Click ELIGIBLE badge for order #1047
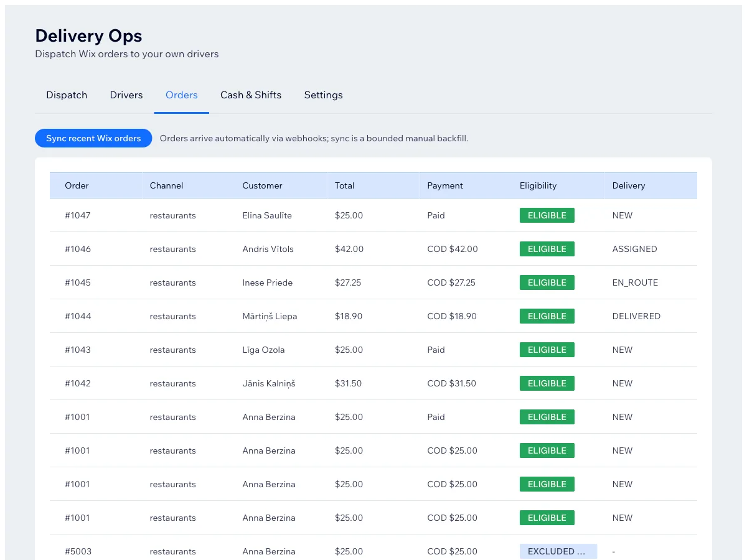Viewport: 747px width, 560px height. click(x=547, y=215)
